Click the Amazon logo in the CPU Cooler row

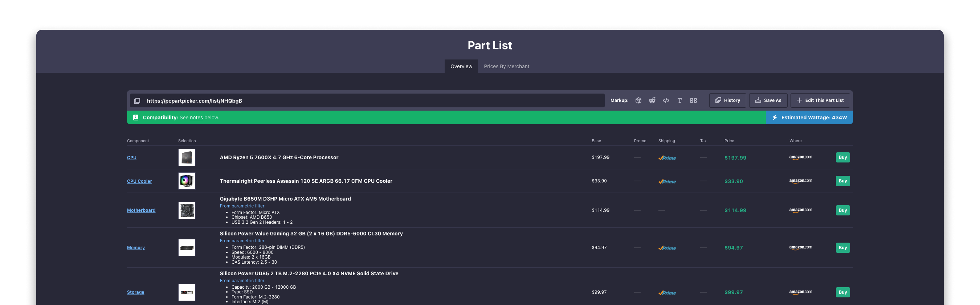(x=800, y=181)
